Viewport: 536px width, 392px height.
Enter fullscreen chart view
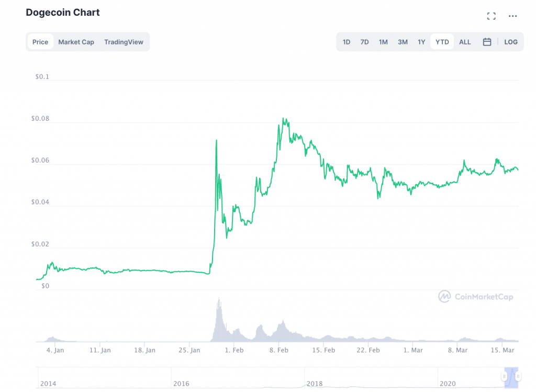point(491,16)
